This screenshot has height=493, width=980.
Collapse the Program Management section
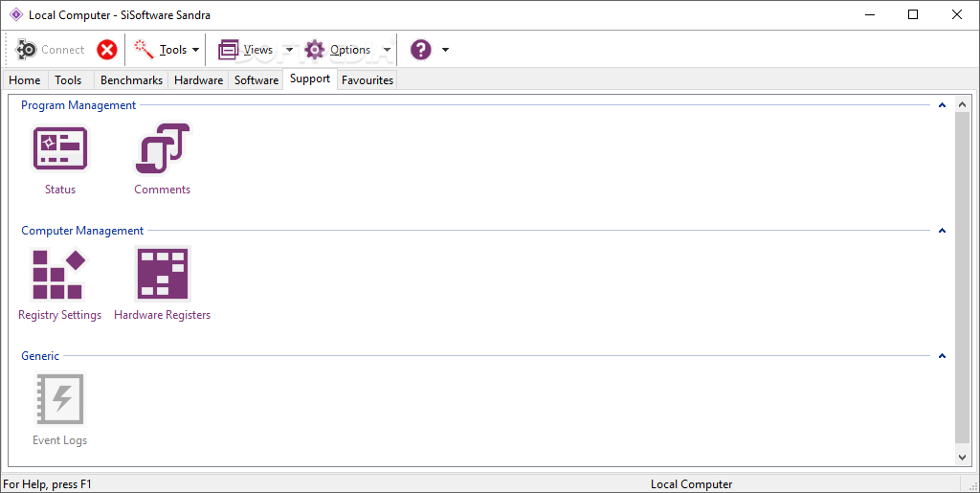[x=942, y=105]
